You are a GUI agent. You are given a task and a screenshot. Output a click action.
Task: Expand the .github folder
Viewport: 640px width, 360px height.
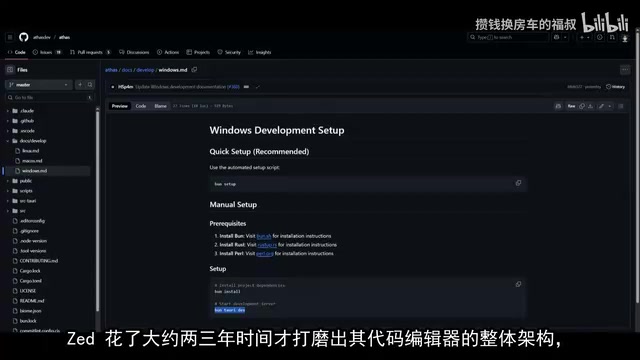pos(7,121)
